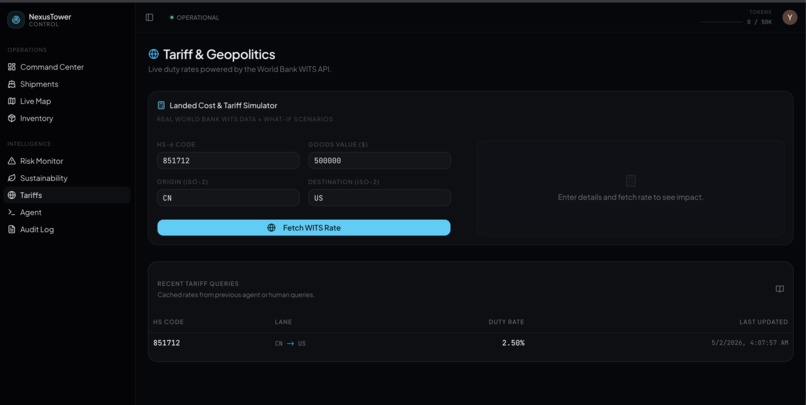Navigate to Inventory
The width and height of the screenshot is (806, 405).
pos(67,118)
